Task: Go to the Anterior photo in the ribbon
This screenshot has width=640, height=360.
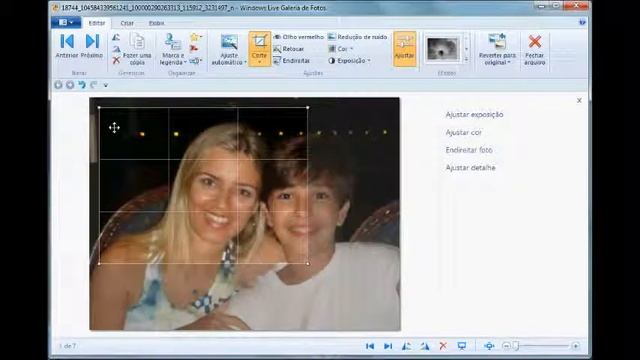Action: 67,46
